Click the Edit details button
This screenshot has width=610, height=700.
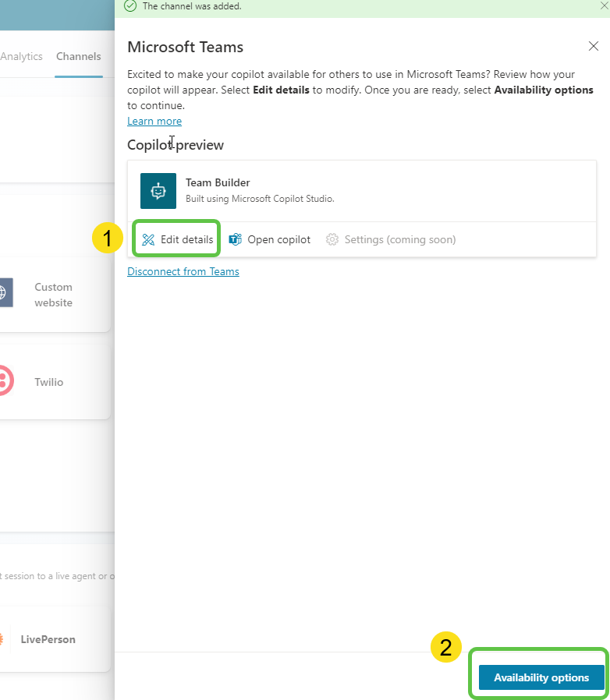click(x=176, y=239)
